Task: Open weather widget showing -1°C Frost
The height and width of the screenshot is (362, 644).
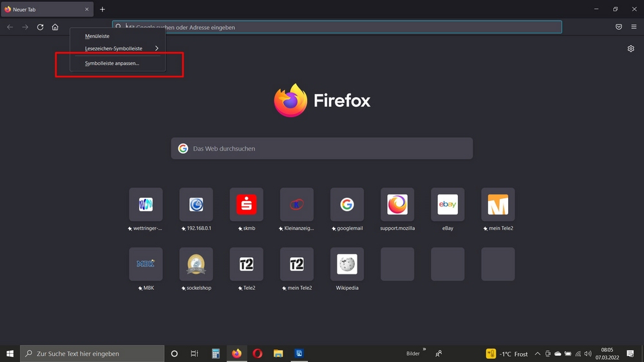Action: coord(507,354)
